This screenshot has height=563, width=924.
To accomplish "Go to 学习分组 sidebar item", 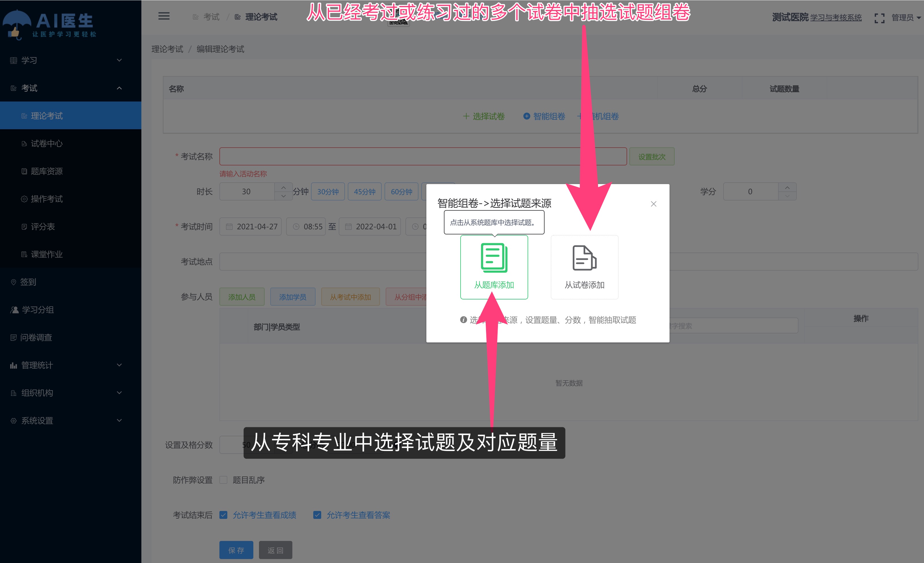I will click(70, 310).
